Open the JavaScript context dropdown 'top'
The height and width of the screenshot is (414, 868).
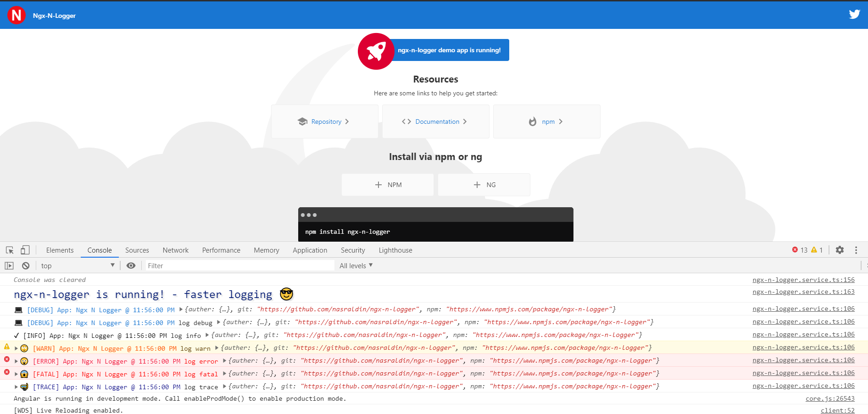click(x=78, y=265)
